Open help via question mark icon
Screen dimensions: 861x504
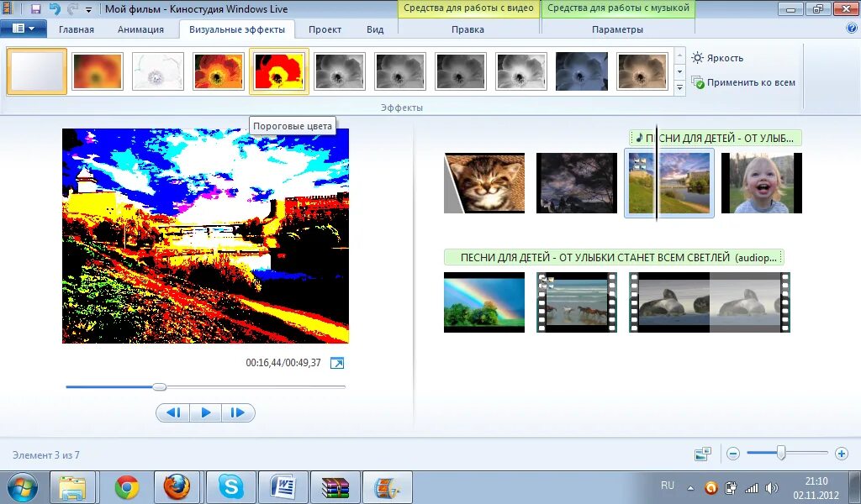[x=852, y=29]
